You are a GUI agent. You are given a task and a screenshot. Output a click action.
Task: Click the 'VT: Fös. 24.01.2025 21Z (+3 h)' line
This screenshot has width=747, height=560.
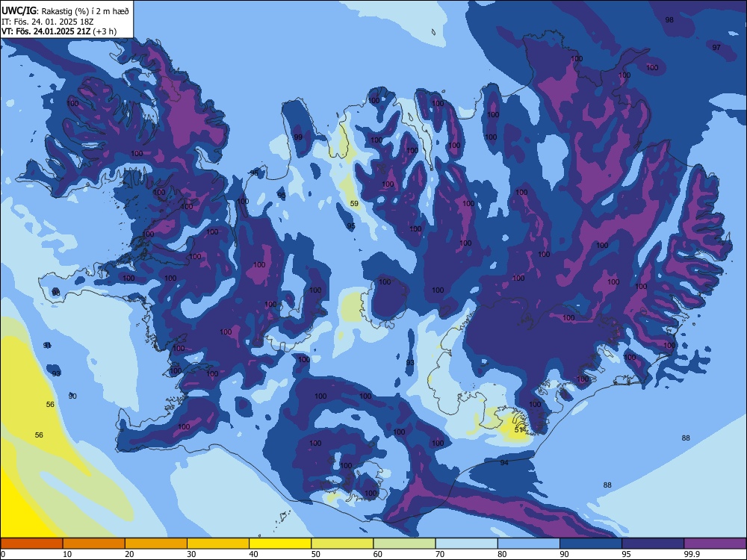click(59, 31)
